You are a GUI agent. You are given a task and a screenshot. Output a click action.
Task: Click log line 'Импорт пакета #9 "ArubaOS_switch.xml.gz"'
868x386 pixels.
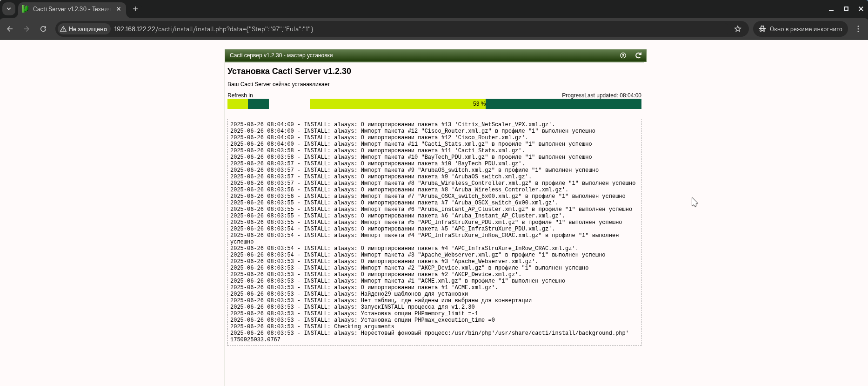coord(414,170)
